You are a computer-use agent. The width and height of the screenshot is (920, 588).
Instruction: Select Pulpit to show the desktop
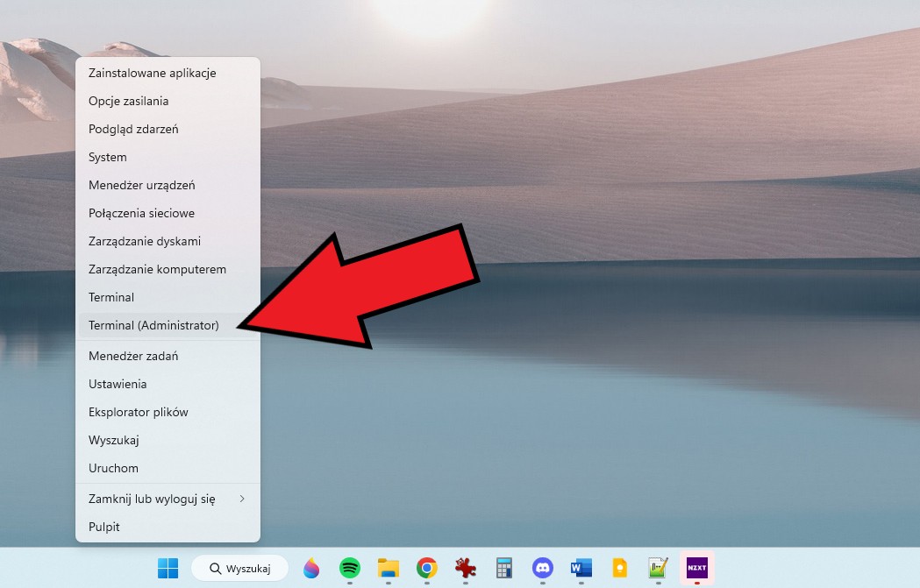[x=103, y=527]
